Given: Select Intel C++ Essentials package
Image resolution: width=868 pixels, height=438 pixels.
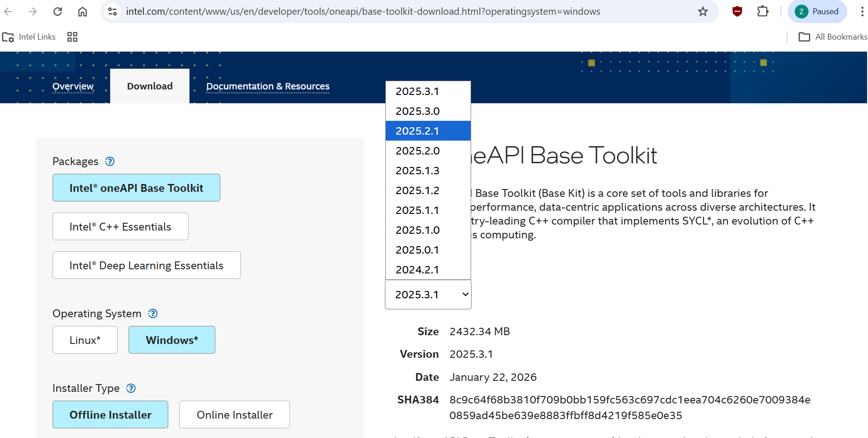Looking at the screenshot, I should click(120, 226).
